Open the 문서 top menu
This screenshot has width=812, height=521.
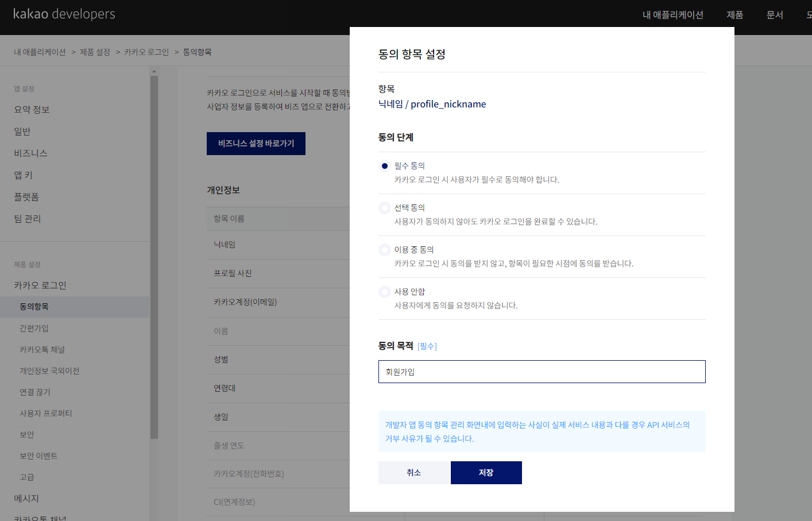775,15
